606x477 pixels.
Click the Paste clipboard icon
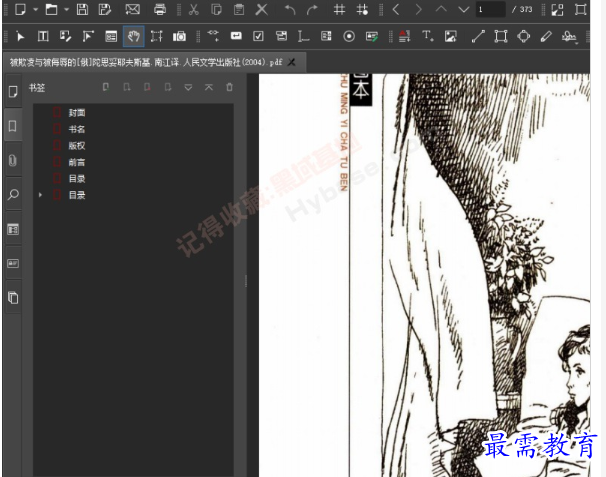pyautogui.click(x=239, y=9)
